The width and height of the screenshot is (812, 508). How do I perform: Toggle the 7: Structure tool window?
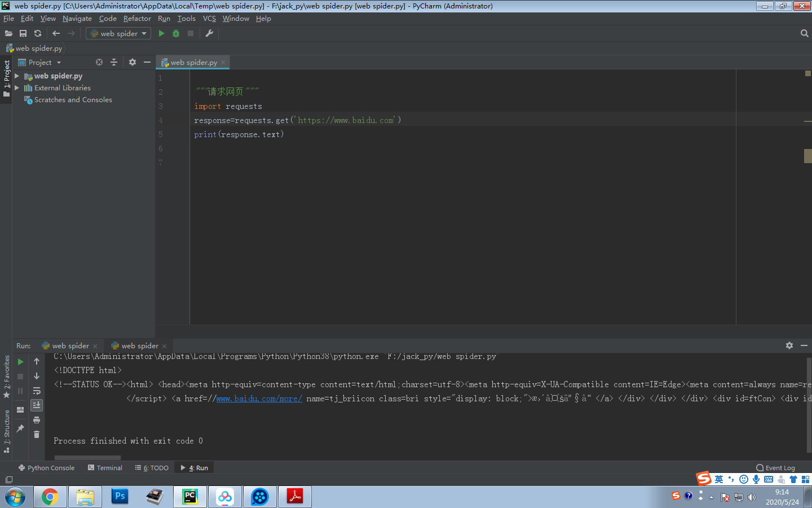tap(6, 431)
